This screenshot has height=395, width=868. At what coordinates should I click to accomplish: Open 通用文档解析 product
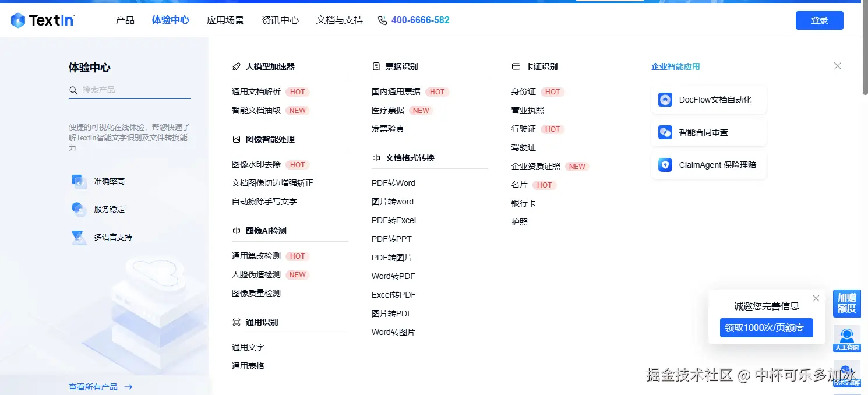click(256, 92)
